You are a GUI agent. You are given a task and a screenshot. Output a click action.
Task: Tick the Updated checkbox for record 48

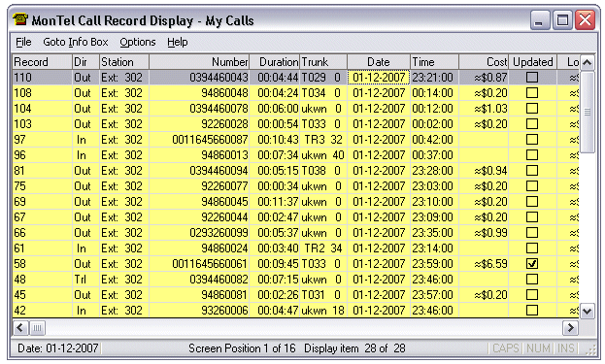(x=532, y=280)
